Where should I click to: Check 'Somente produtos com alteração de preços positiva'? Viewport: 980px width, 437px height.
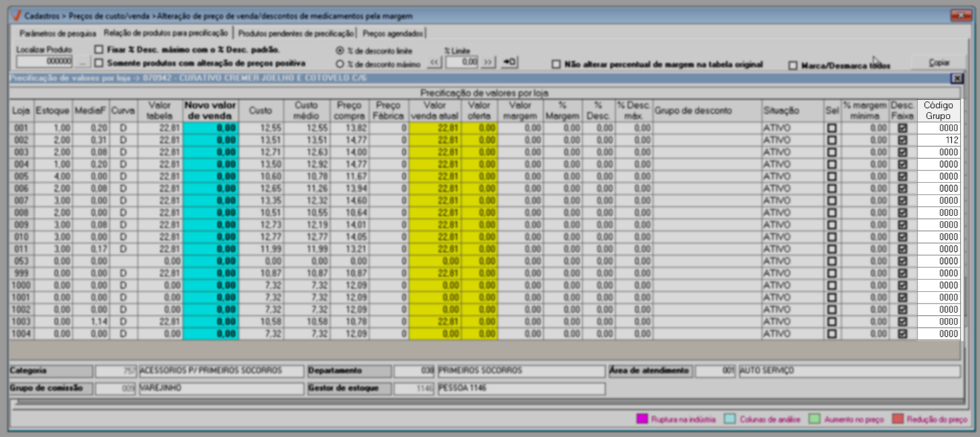pyautogui.click(x=99, y=63)
